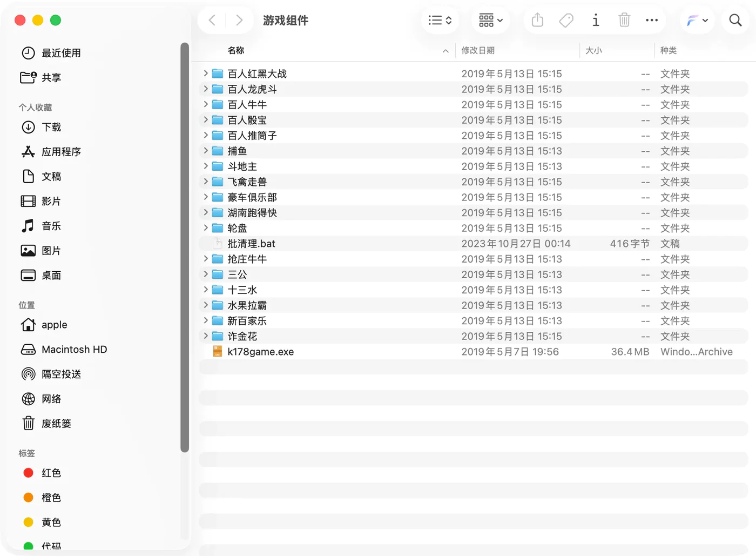Click the k178game.exe file icon
This screenshot has width=756, height=556.
pyautogui.click(x=218, y=352)
